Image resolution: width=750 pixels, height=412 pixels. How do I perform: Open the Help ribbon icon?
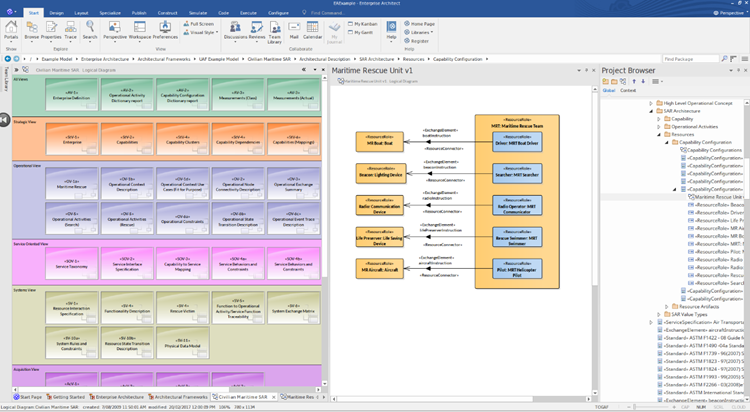tap(391, 30)
